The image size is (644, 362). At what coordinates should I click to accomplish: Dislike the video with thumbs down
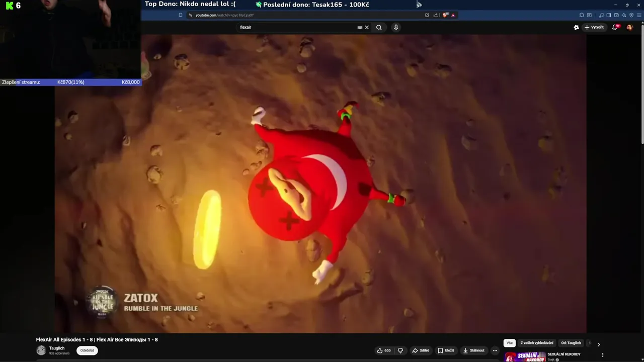point(400,350)
